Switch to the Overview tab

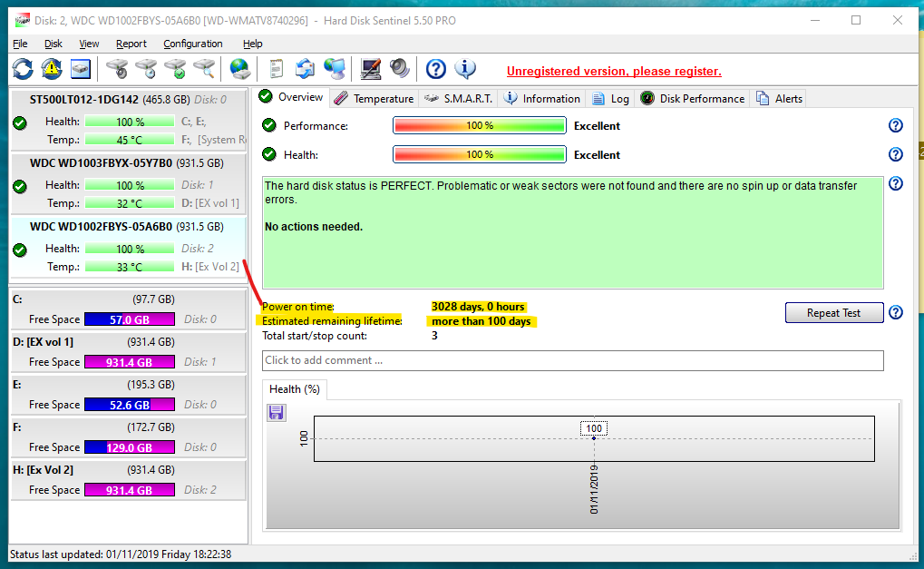291,97
